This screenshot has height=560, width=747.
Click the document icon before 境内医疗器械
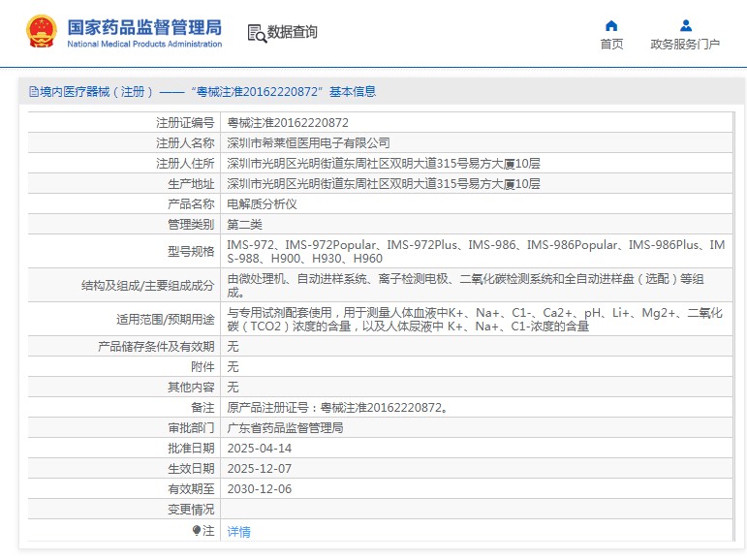pyautogui.click(x=33, y=91)
